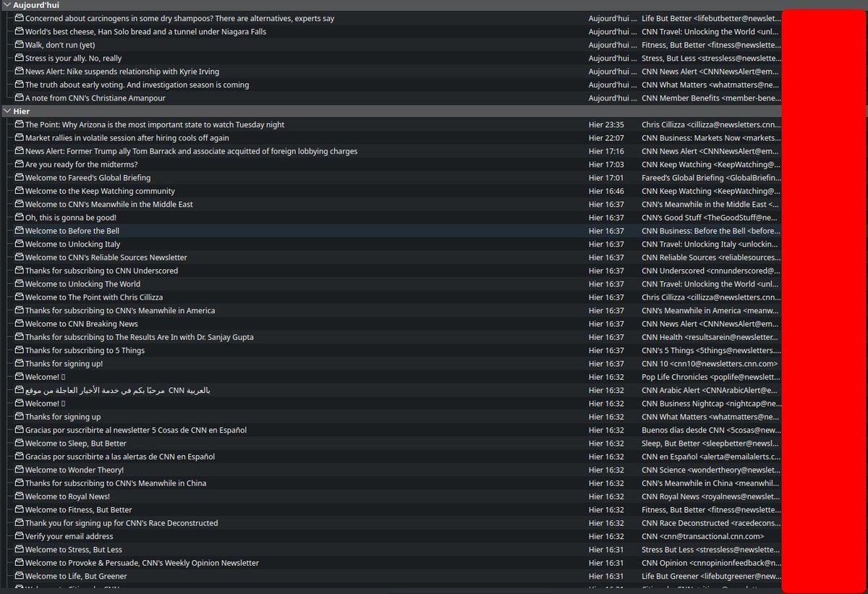868x594 pixels.
Task: Click envelope icon for The Point Arizona email
Action: point(20,124)
